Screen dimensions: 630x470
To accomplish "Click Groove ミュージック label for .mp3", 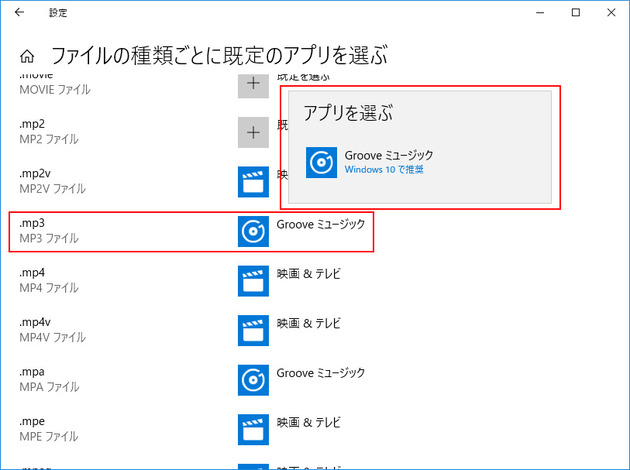I will [321, 224].
